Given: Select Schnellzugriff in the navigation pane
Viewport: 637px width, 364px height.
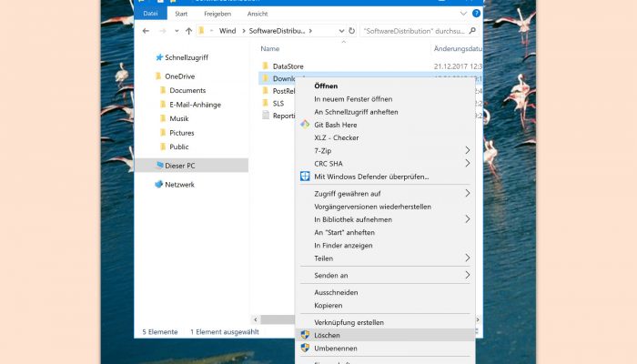Looking at the screenshot, I should 187,57.
